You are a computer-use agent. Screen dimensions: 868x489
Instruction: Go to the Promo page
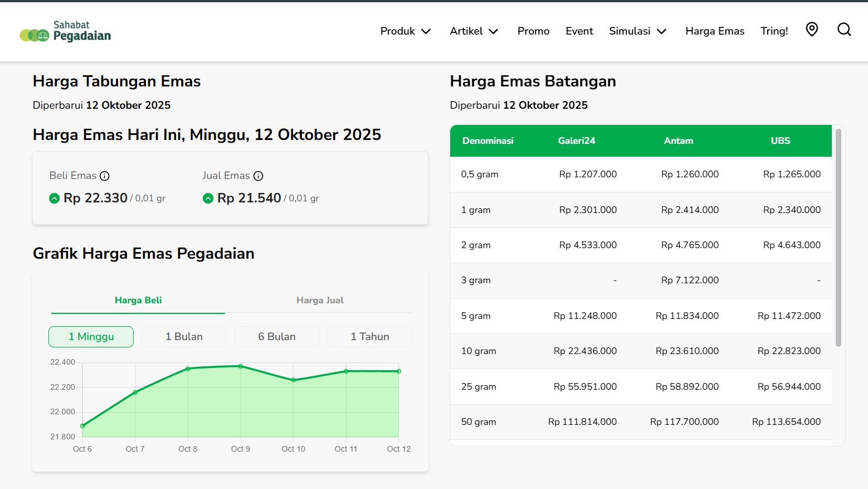pyautogui.click(x=533, y=31)
